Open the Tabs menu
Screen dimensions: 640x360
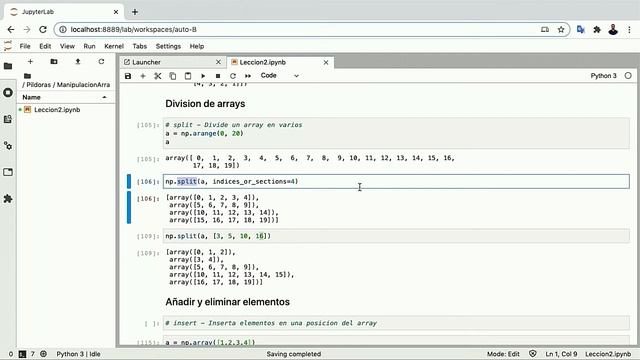[140, 46]
